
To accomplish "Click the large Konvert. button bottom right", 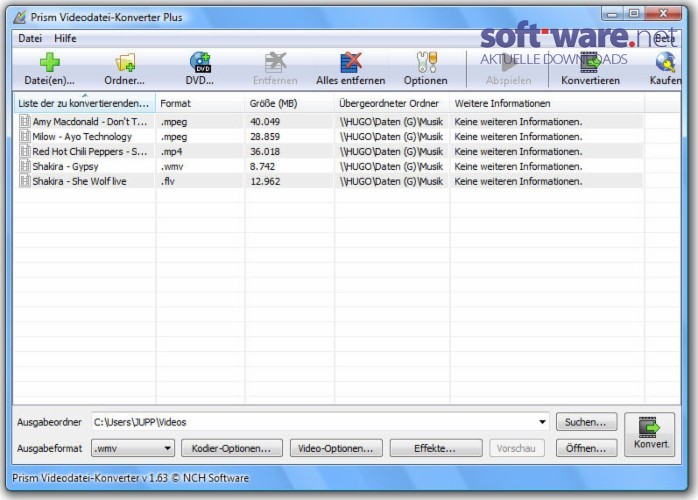I will pyautogui.click(x=650, y=434).
